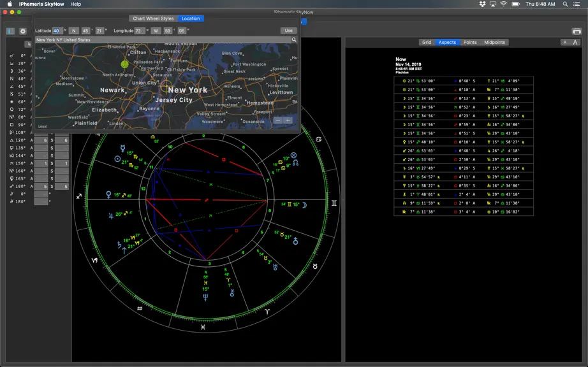Image resolution: width=588 pixels, height=367 pixels.
Task: Click the printer icon at top right
Action: (577, 31)
